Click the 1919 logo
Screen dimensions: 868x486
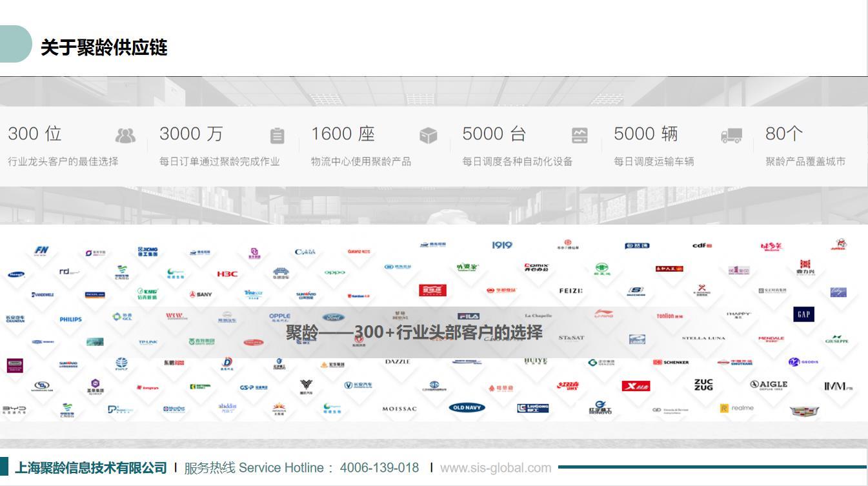502,245
